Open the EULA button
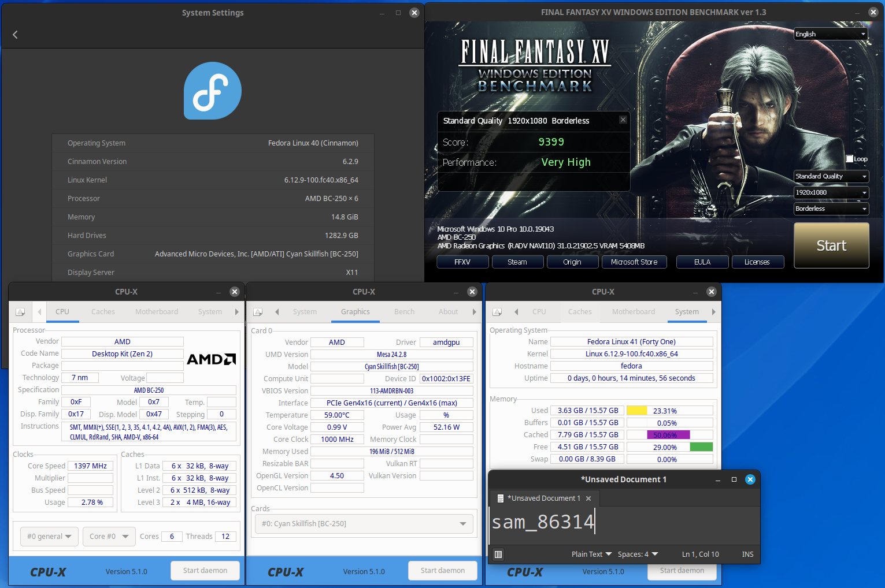Screen dimensions: 885x588 click(x=702, y=262)
